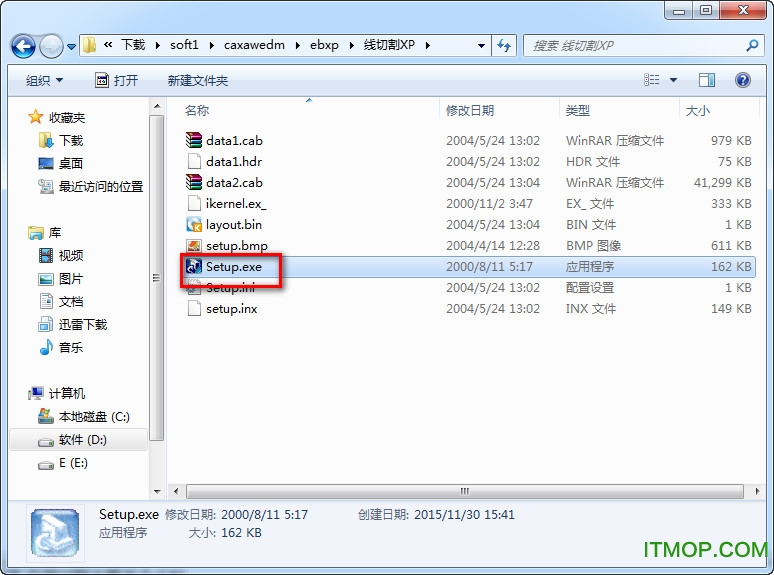Open the Help question mark icon
The width and height of the screenshot is (774, 575).
pyautogui.click(x=743, y=79)
